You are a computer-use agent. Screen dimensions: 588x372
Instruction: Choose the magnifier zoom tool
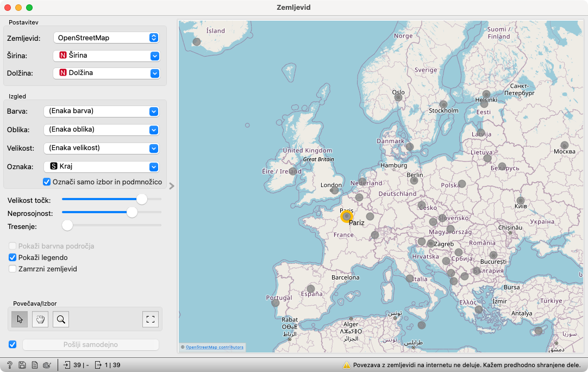point(61,319)
